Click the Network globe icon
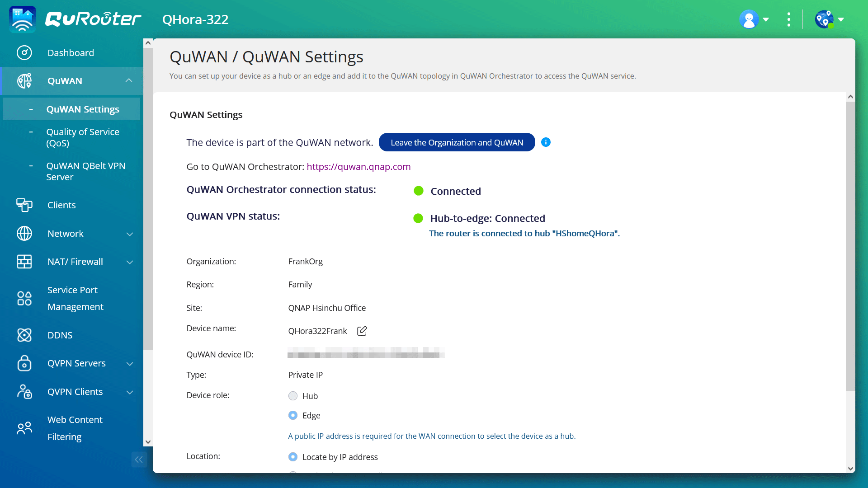868x488 pixels. click(24, 234)
